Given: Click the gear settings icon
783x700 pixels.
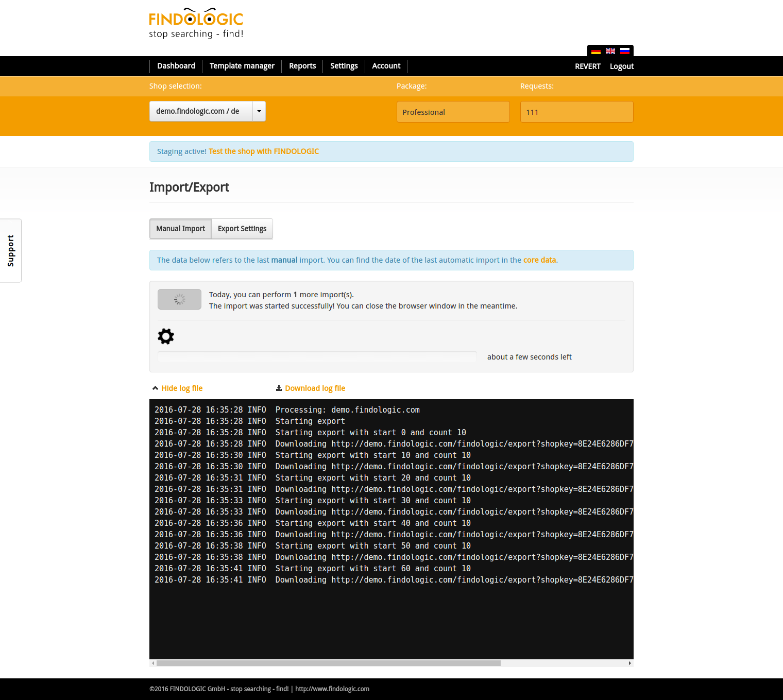Looking at the screenshot, I should coord(166,336).
